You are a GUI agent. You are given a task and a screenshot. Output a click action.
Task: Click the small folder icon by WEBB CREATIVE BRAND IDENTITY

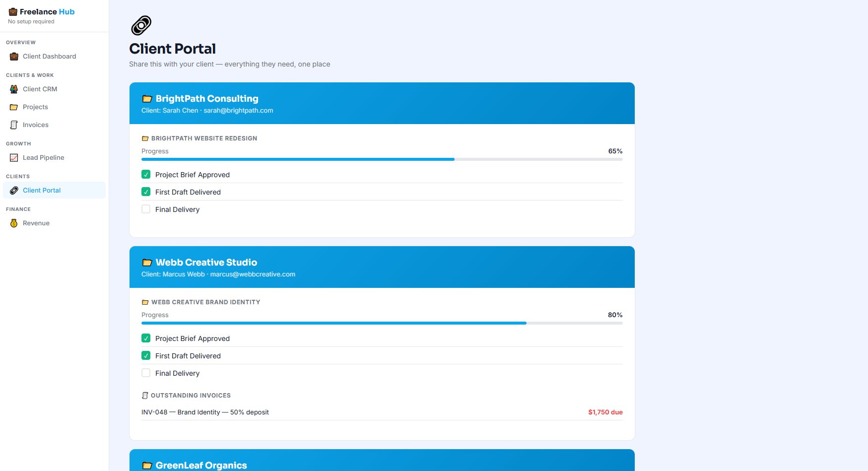145,302
